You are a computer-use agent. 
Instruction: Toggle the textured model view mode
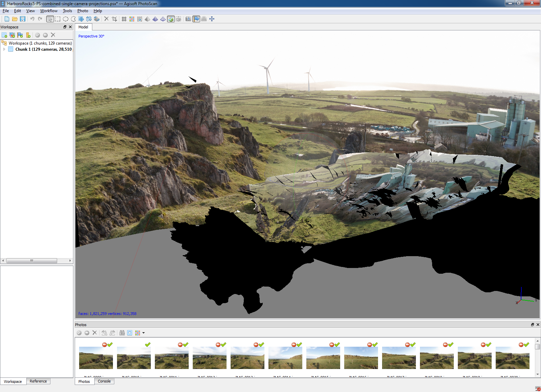tap(171, 19)
